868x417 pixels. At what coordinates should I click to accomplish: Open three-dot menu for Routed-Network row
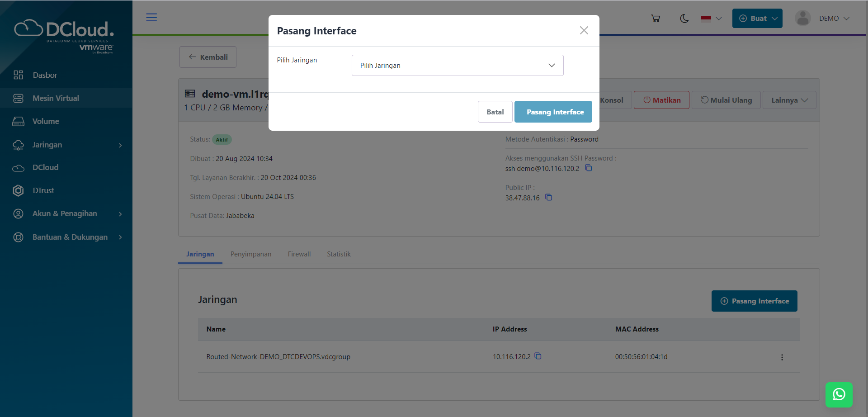tap(782, 357)
